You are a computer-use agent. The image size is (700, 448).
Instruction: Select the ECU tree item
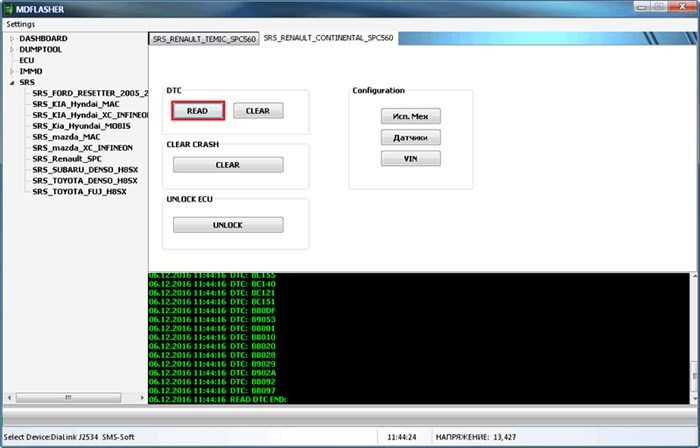pyautogui.click(x=26, y=60)
